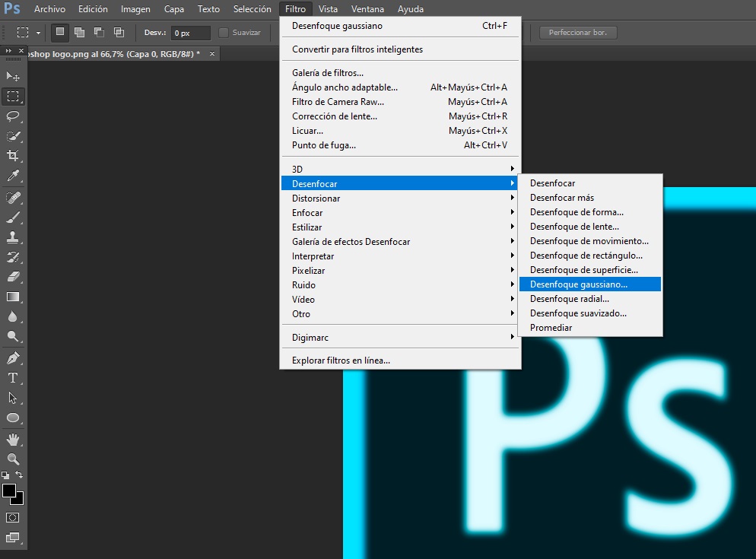The width and height of the screenshot is (756, 559).
Task: Choose Subtract from selection mode
Action: (100, 32)
